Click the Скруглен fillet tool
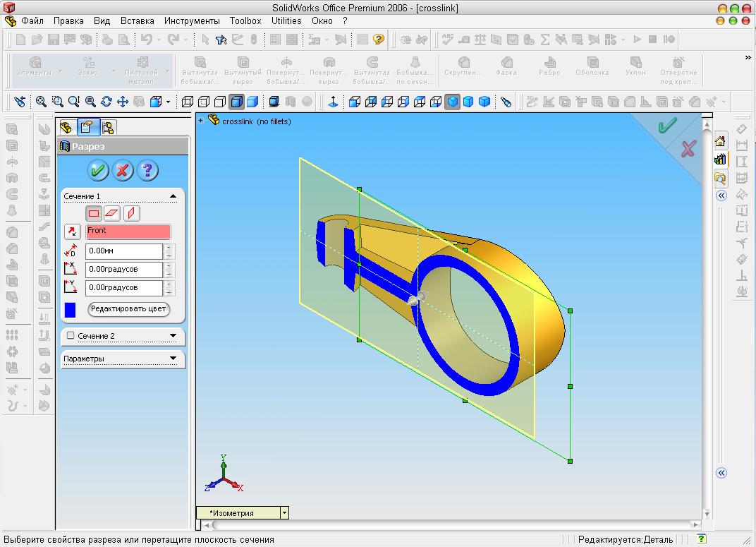Viewport: 756px width, 547px height. [463, 66]
